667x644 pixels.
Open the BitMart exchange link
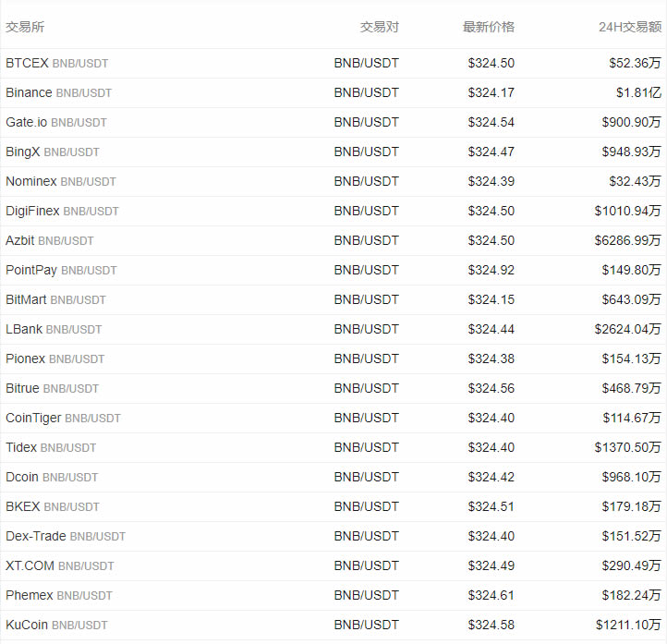[26, 300]
